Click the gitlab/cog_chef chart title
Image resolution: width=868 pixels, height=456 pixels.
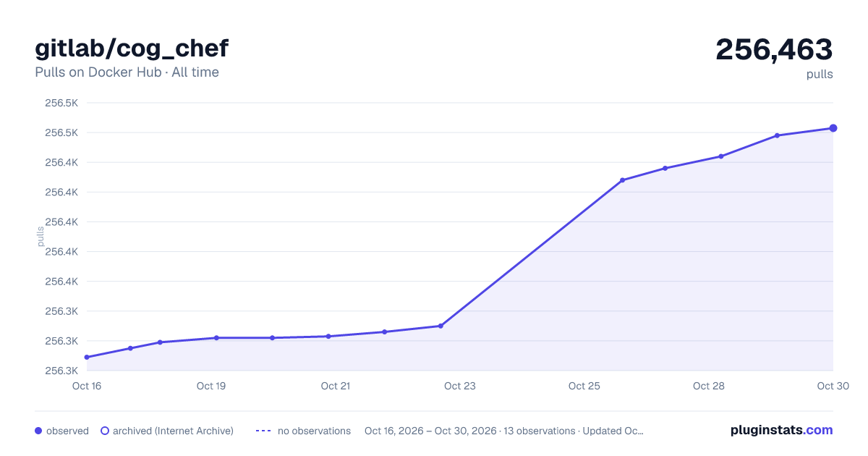click(x=132, y=48)
